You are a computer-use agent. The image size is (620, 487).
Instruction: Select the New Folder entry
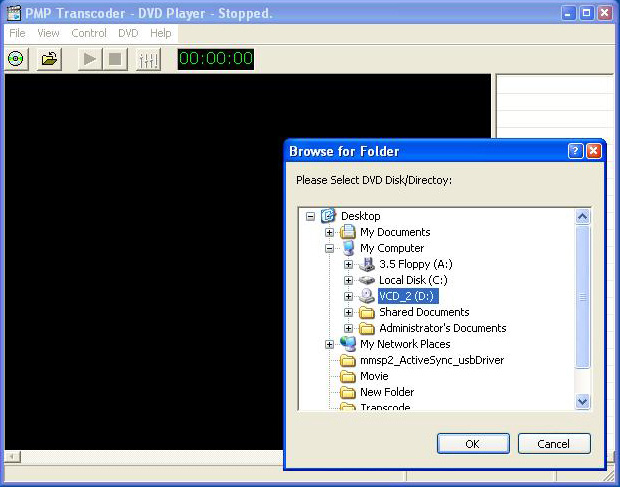387,392
